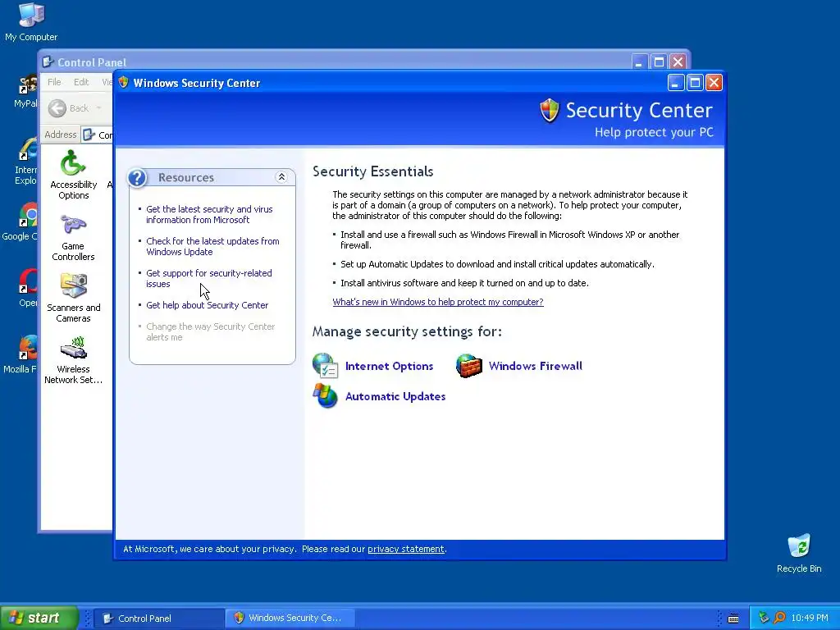This screenshot has height=630, width=840.
Task: Click Check for the latest updates link
Action: click(212, 246)
